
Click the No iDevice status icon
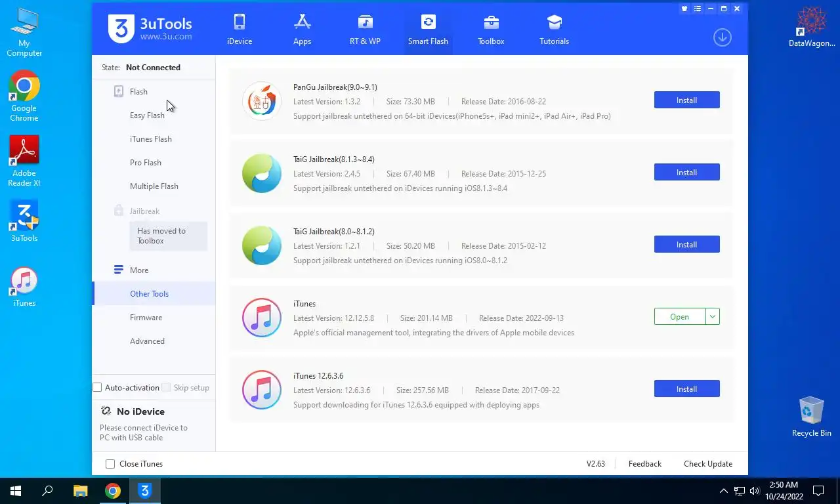click(x=106, y=411)
